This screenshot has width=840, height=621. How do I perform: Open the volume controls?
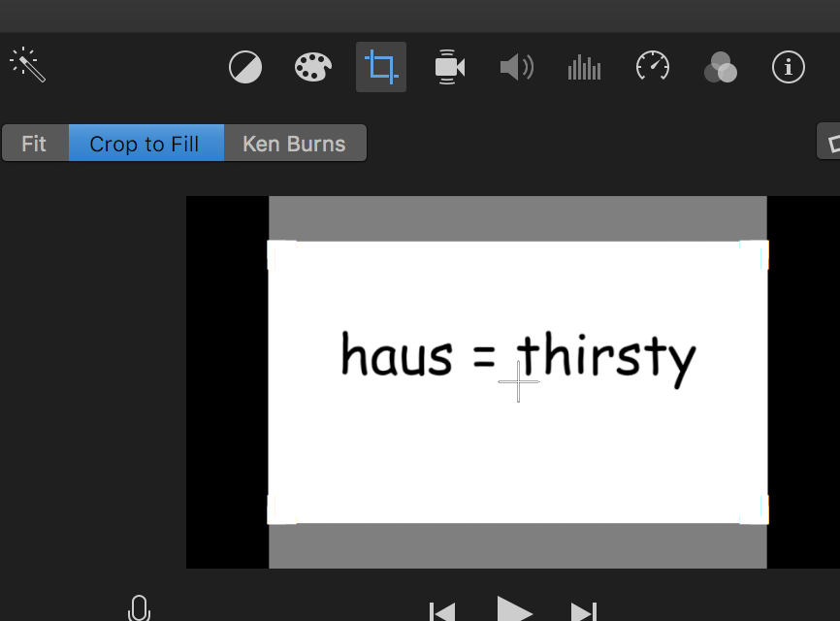click(x=516, y=67)
